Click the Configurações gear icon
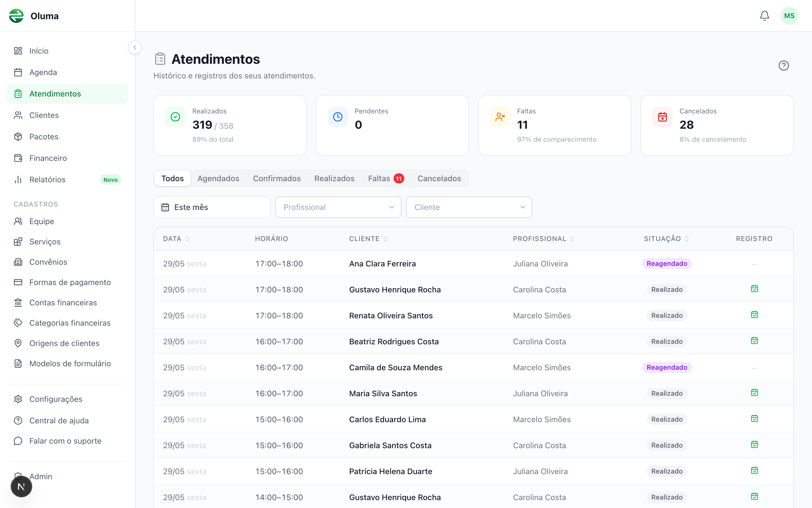The width and height of the screenshot is (812, 508). pyautogui.click(x=18, y=399)
